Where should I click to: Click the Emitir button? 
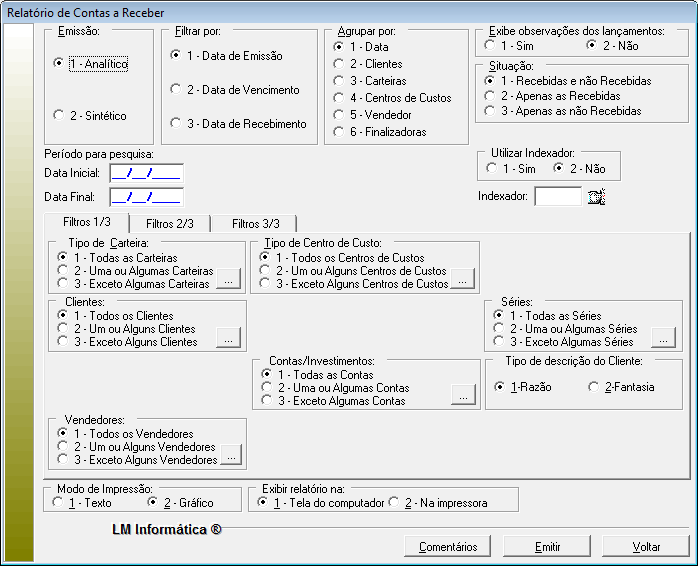[547, 547]
